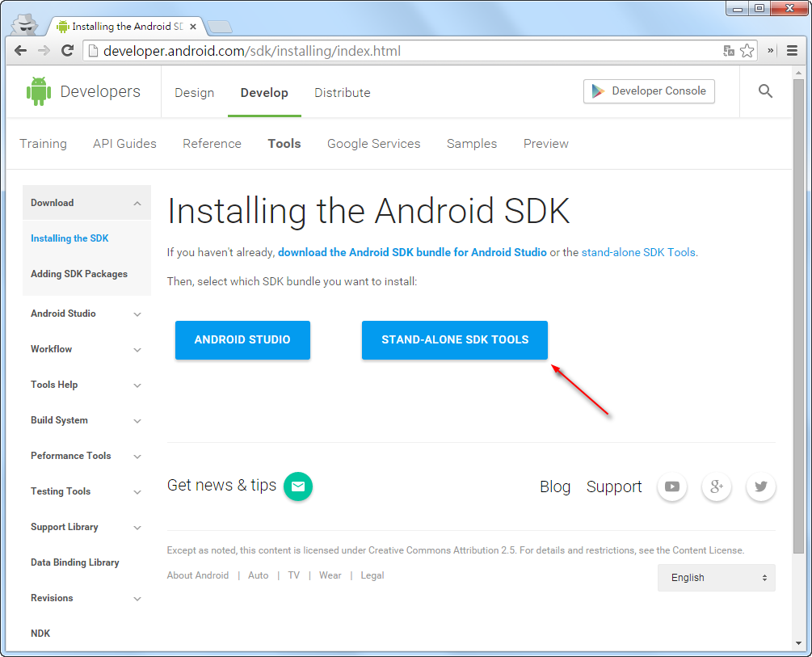Click the Developers site title
The width and height of the screenshot is (812, 657).
(100, 91)
